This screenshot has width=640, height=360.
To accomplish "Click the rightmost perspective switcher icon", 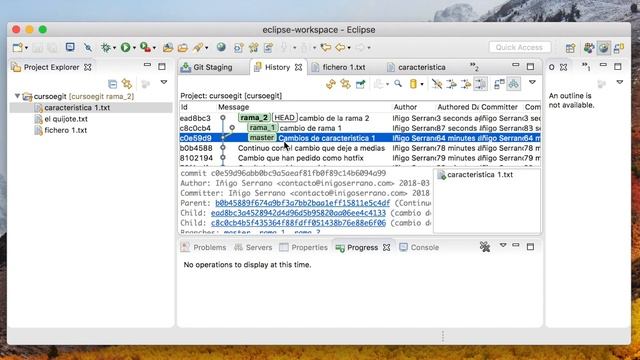I will 619,48.
